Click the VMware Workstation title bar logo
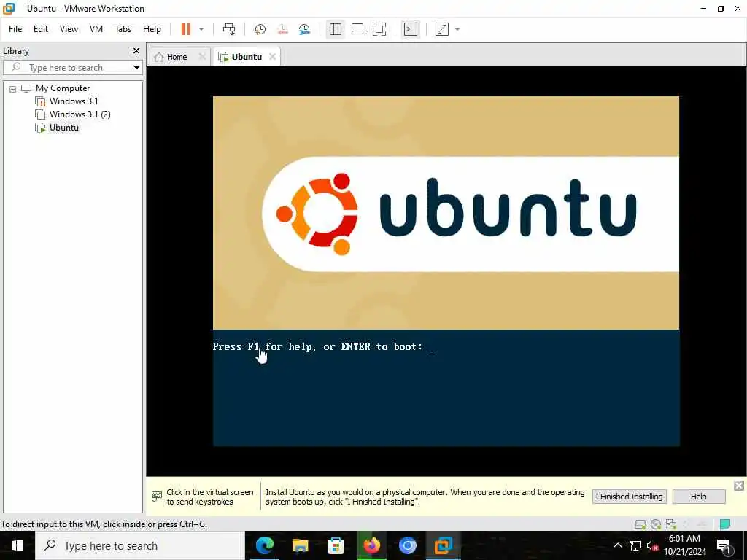This screenshot has height=560, width=747. 9,9
